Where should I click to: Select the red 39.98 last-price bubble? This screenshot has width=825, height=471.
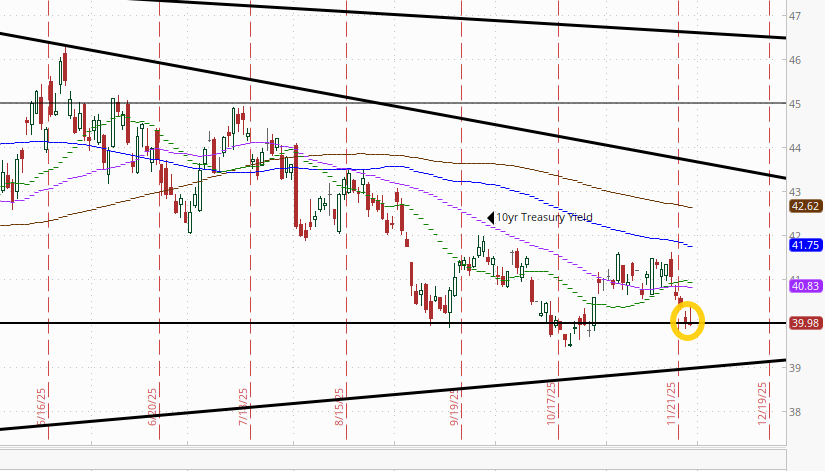tap(806, 323)
